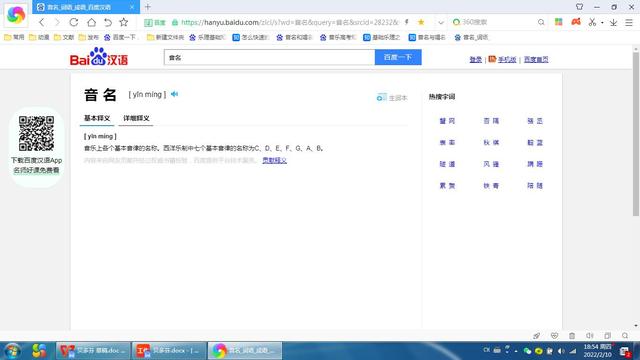Screen dimensions: 640x360
Task: Open the browser hamburger menu
Action: coord(629,22)
